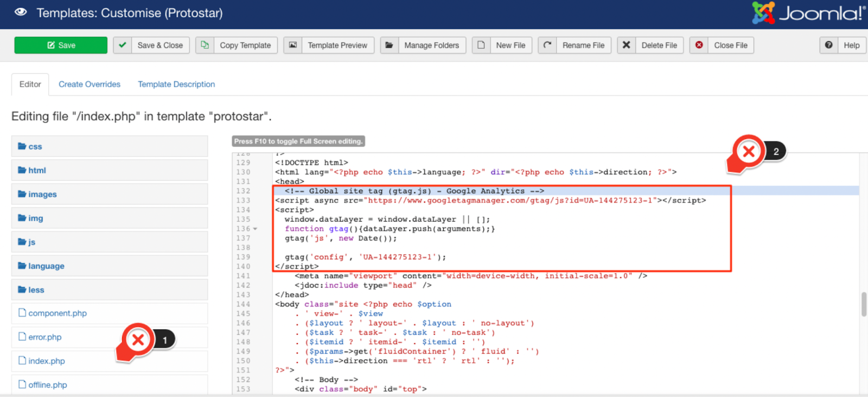Click the Joomla logo
This screenshot has height=397, width=868.
pos(808,13)
